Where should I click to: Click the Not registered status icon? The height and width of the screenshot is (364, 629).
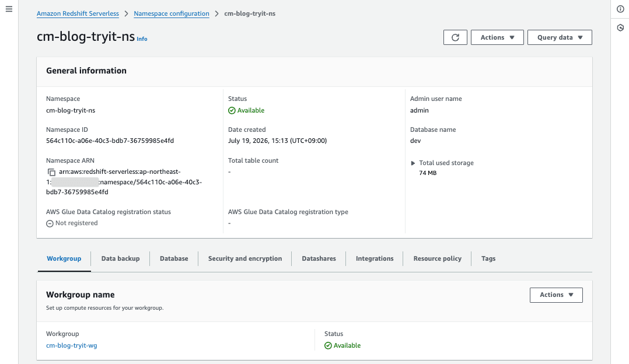[x=50, y=223]
